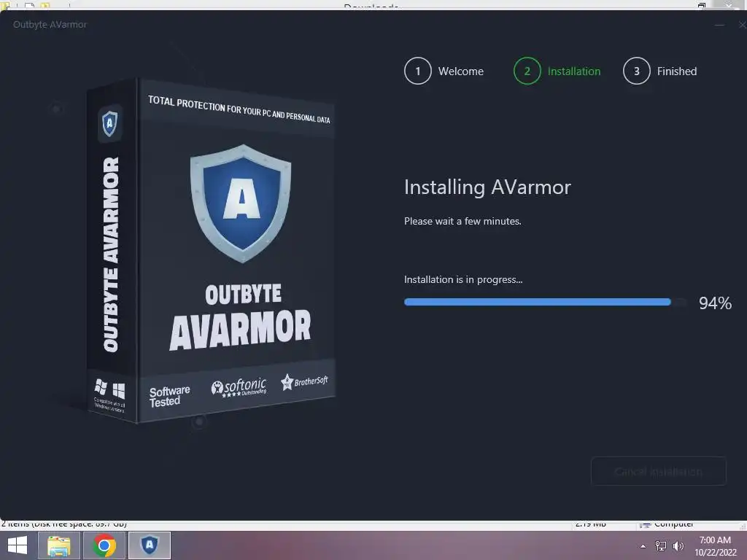Viewport: 747px width, 560px height.
Task: Click the Software Tested label on box
Action: coord(169,396)
